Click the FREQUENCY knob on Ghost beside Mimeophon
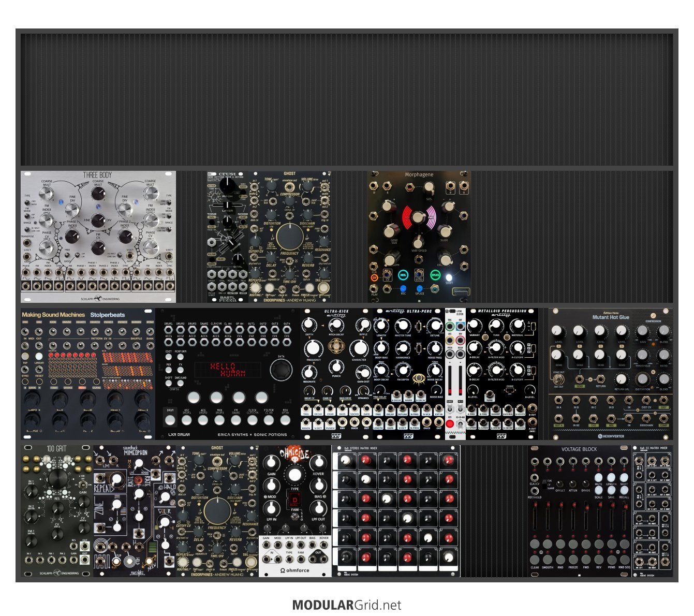The image size is (694, 616). point(217,511)
